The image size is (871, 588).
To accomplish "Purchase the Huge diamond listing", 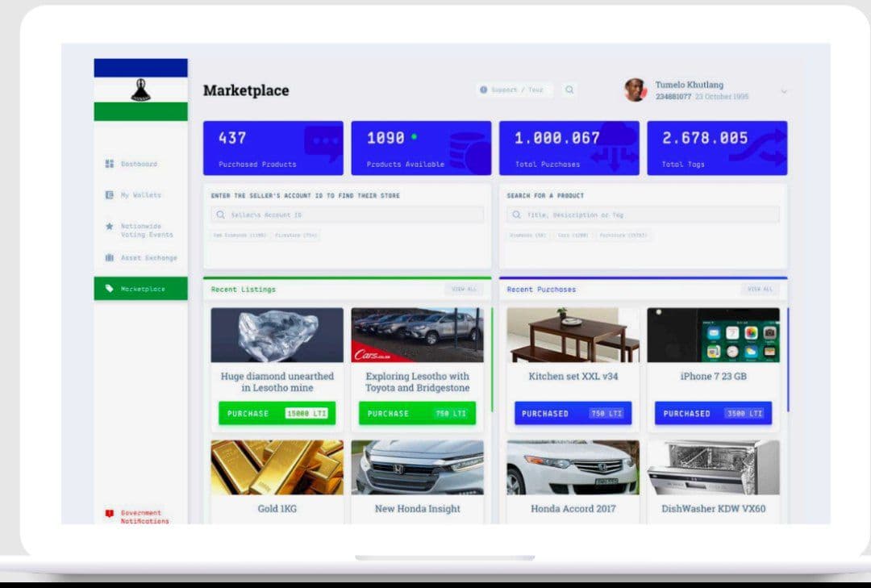I will 276,413.
